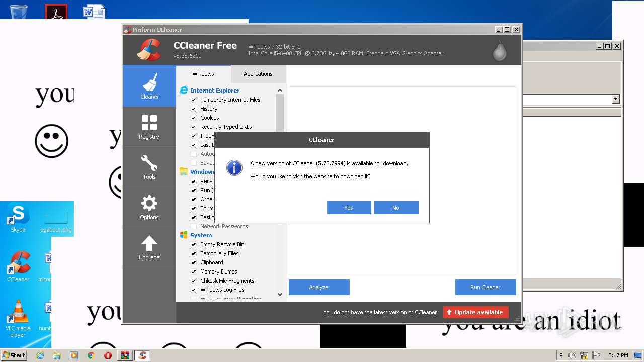This screenshot has width=644, height=362.
Task: Open Windows Media Player taskbar icon
Action: point(74,355)
